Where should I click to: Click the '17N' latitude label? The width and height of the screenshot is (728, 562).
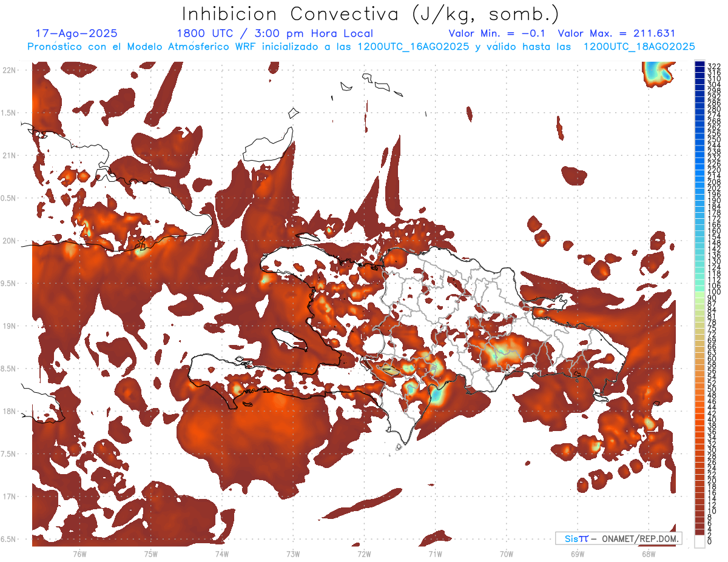point(8,497)
